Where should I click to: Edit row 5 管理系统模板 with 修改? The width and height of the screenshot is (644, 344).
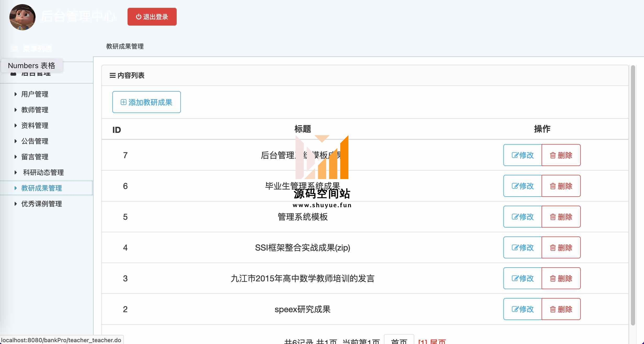coord(523,217)
